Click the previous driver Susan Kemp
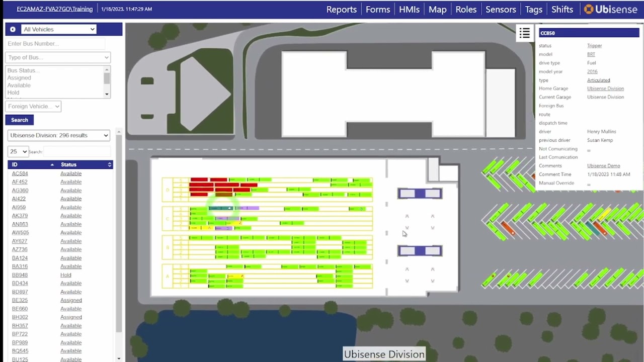The image size is (644, 362). click(600, 140)
